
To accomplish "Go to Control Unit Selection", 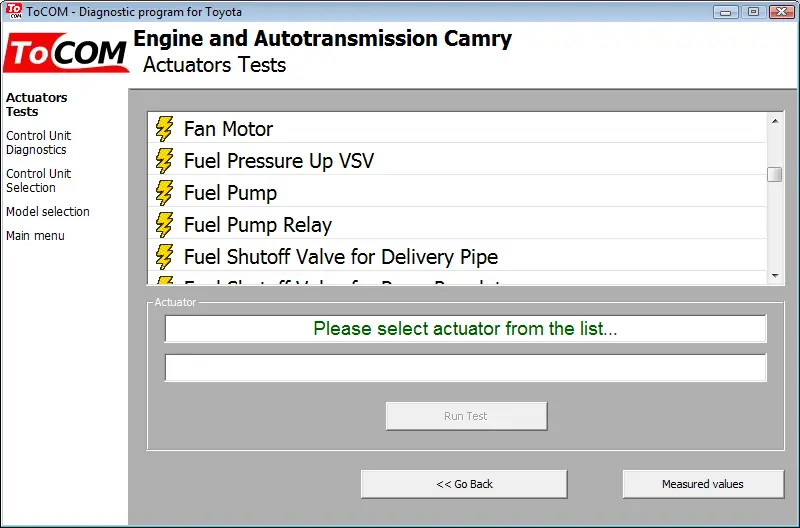I will pyautogui.click(x=39, y=181).
